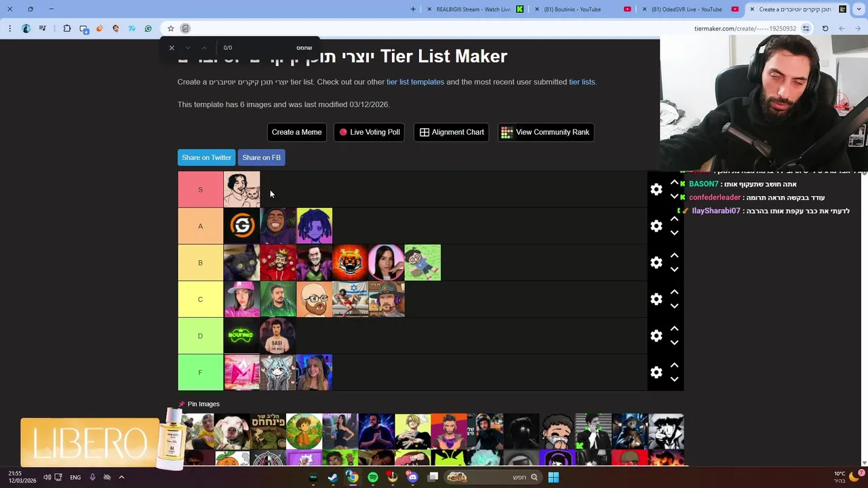Click chat username BASON7
The width and height of the screenshot is (868, 488).
(x=703, y=184)
